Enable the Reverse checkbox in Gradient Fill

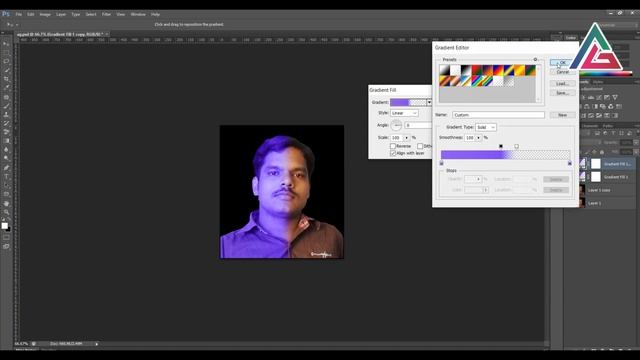(393, 146)
